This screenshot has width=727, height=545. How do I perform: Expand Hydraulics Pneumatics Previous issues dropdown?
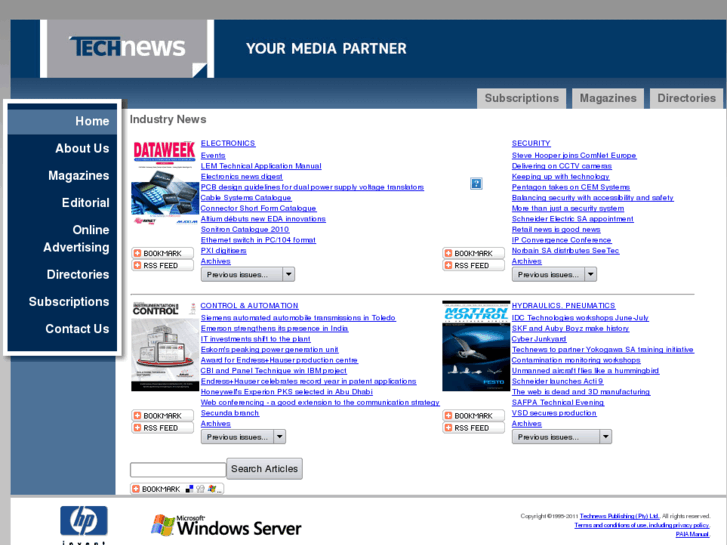(x=561, y=437)
